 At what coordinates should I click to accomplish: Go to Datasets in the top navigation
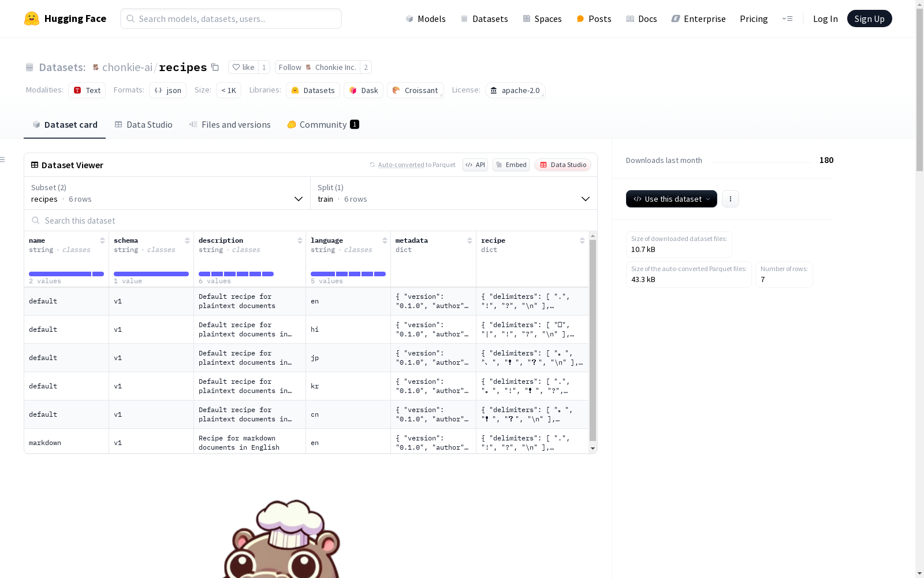pyautogui.click(x=484, y=18)
